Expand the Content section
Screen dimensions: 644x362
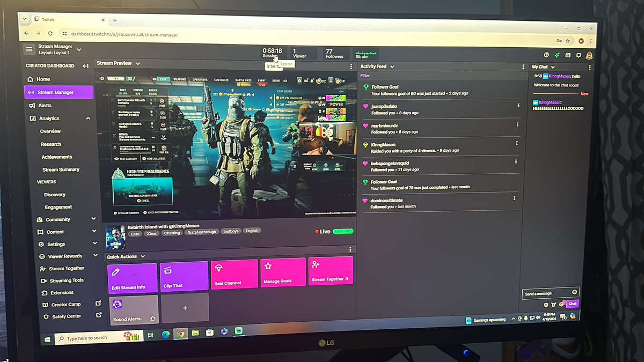tap(94, 232)
